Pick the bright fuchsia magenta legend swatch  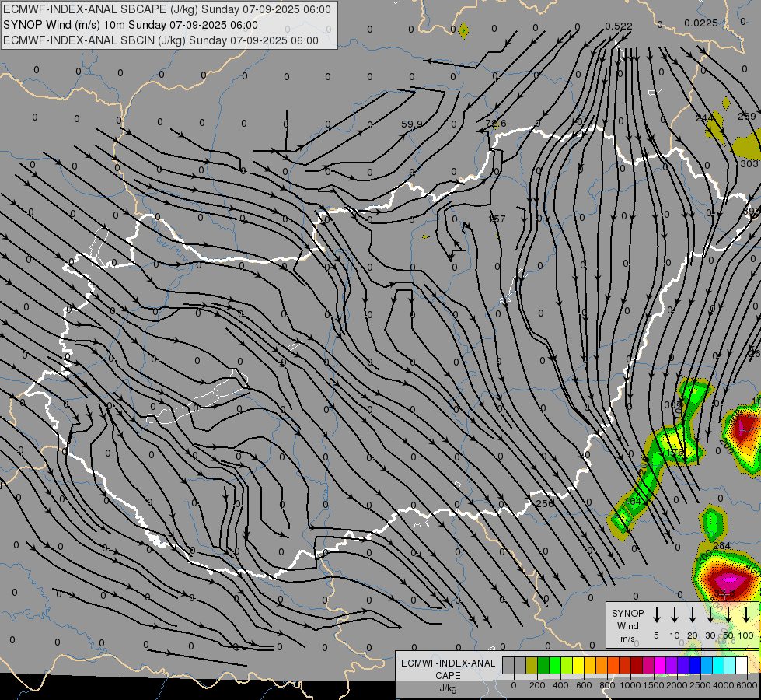point(660,666)
